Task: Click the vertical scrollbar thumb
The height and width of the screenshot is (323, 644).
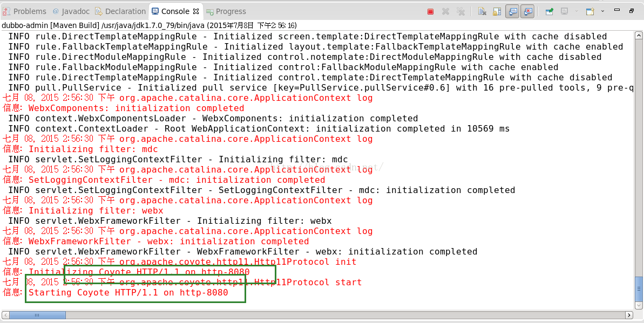Action: tap(638, 290)
